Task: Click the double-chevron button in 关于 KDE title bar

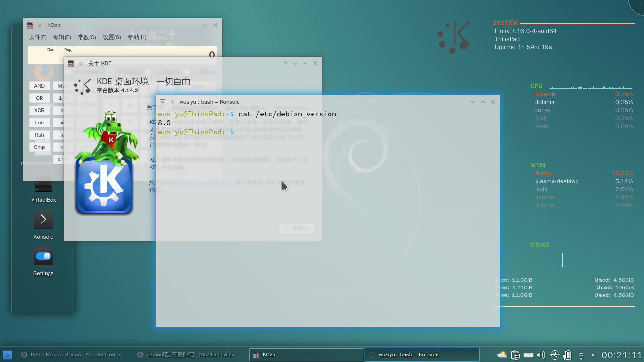Action: coord(81,64)
